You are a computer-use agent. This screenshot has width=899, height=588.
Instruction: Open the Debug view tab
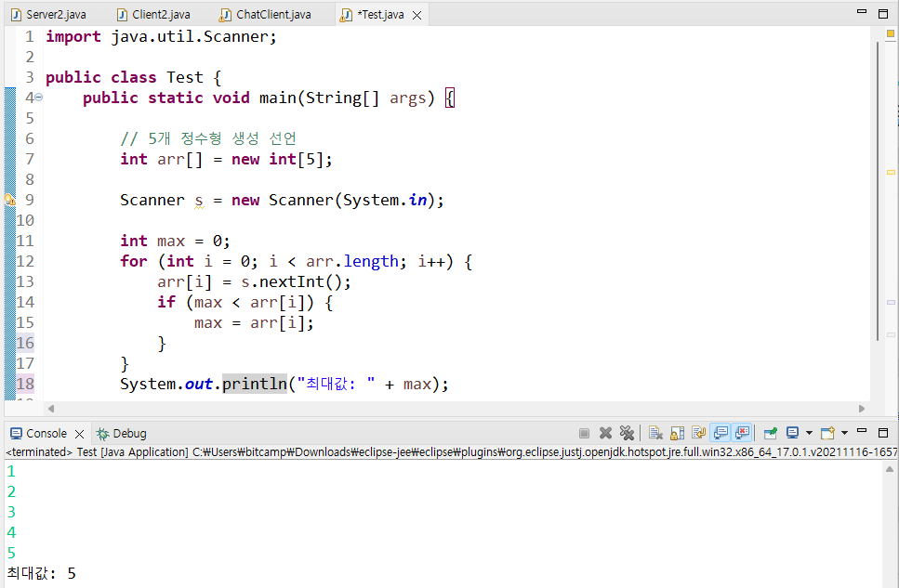pos(122,433)
